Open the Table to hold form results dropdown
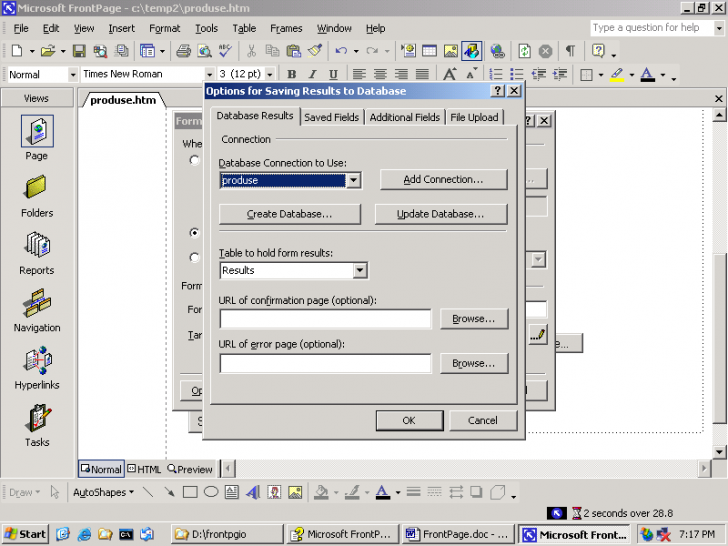The height and width of the screenshot is (546, 728). pyautogui.click(x=360, y=270)
